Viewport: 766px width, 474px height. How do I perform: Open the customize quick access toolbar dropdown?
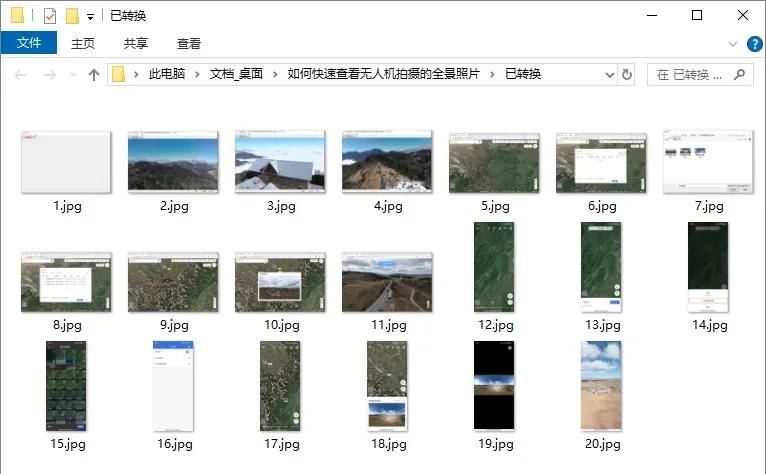[90, 17]
